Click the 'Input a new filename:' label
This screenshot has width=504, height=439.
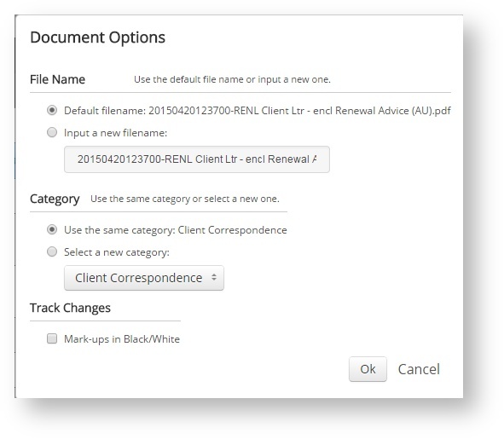click(116, 133)
